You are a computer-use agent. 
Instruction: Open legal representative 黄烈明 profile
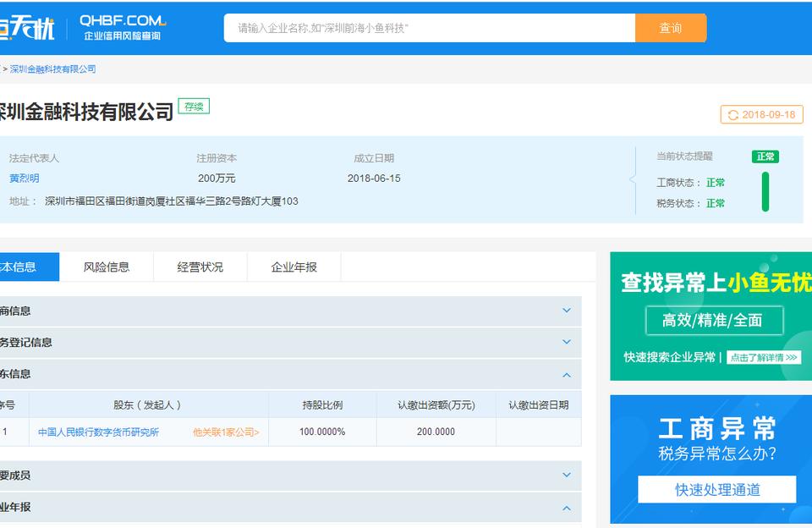point(26,179)
